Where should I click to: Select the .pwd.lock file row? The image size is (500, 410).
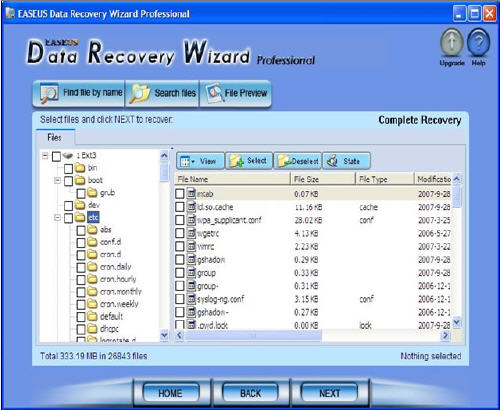tap(313, 325)
